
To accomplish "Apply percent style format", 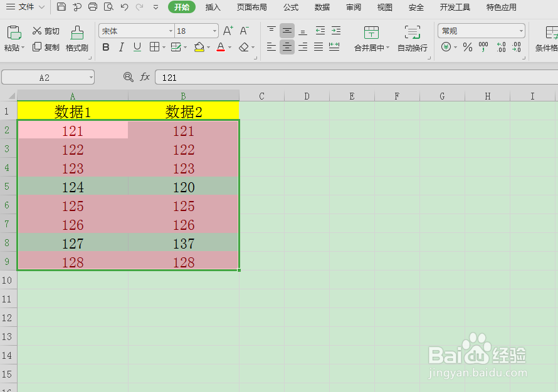I will pos(468,47).
